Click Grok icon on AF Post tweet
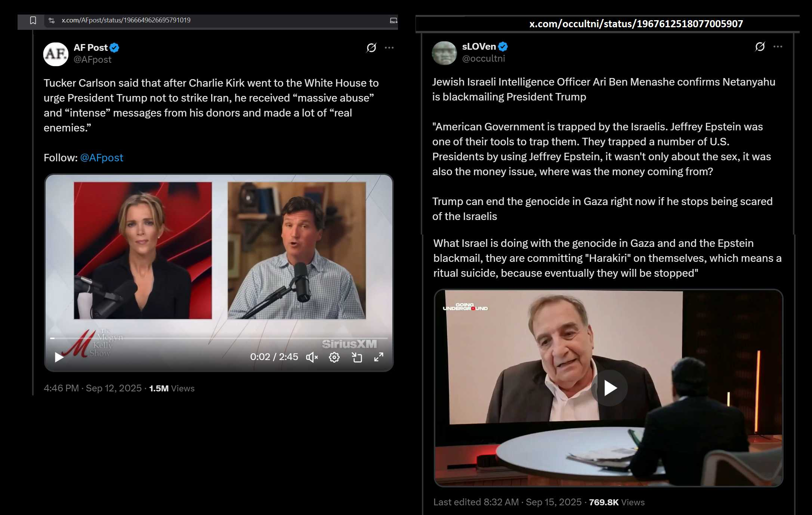The width and height of the screenshot is (812, 515). pos(371,47)
